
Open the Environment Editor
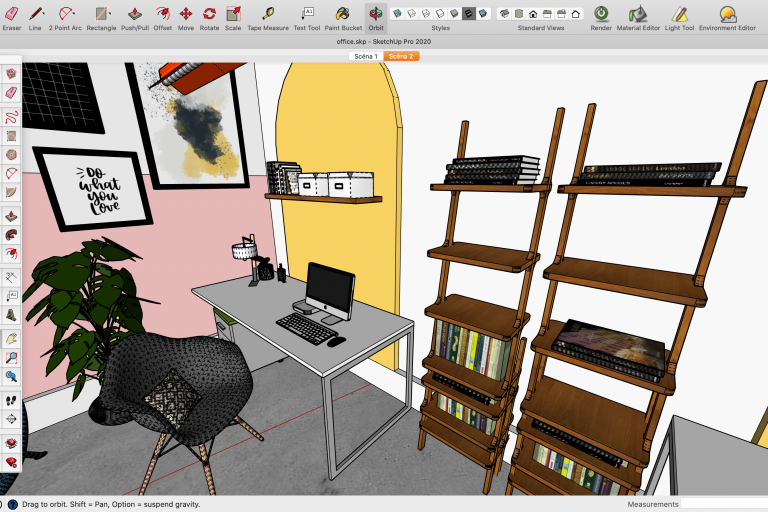(x=728, y=14)
